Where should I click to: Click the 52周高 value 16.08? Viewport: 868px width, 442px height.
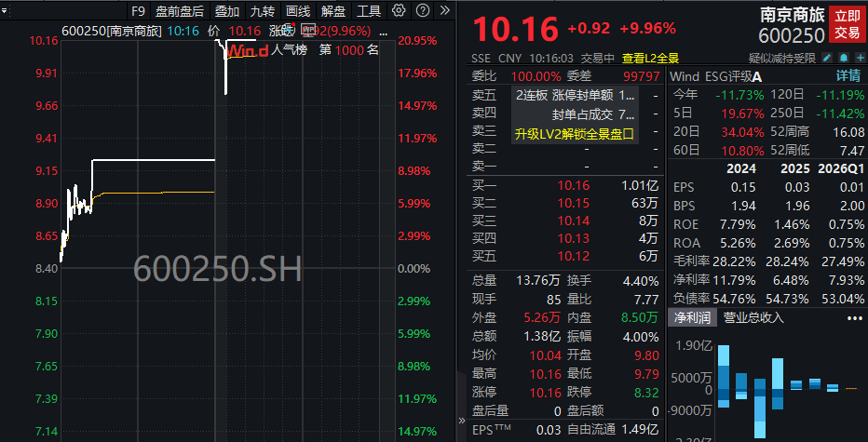click(848, 132)
